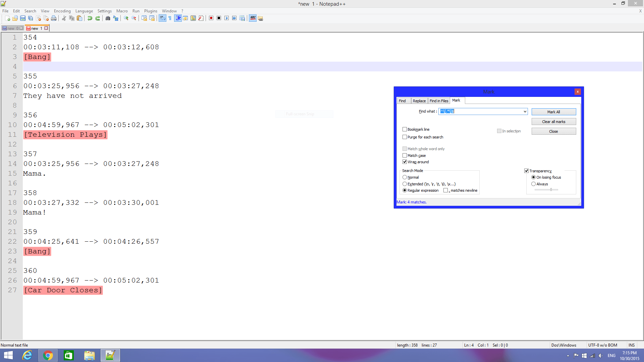Image resolution: width=644 pixels, height=362 pixels.
Task: Click the Clear all marks button
Action: (x=553, y=121)
